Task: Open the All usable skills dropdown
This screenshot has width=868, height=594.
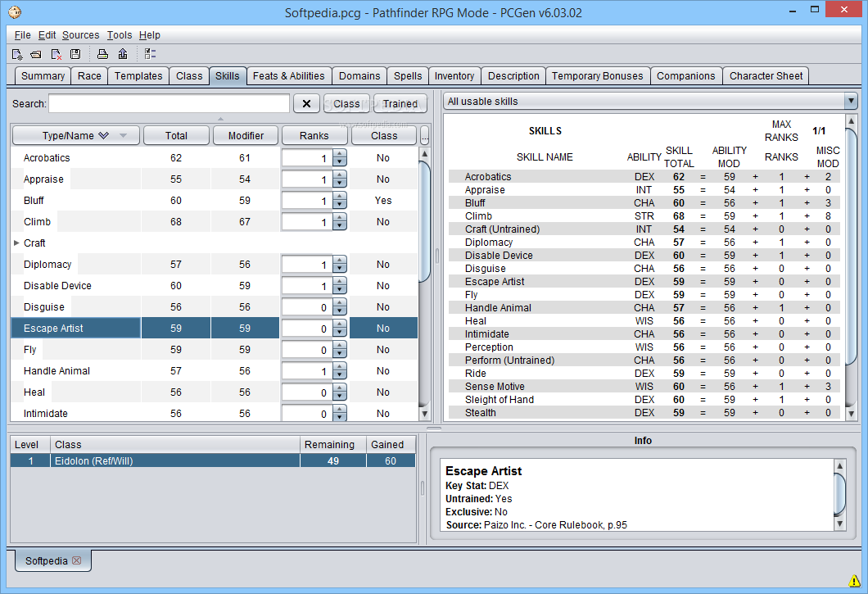Action: tap(851, 101)
